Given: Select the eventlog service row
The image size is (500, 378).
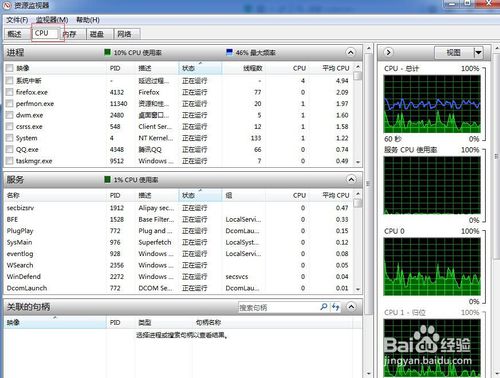Looking at the screenshot, I should 178,254.
